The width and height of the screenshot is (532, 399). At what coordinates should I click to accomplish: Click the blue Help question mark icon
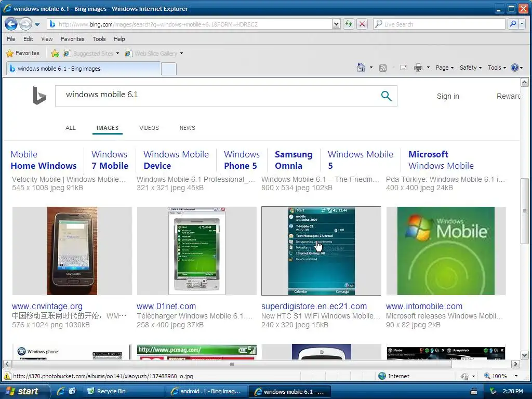pyautogui.click(x=515, y=68)
